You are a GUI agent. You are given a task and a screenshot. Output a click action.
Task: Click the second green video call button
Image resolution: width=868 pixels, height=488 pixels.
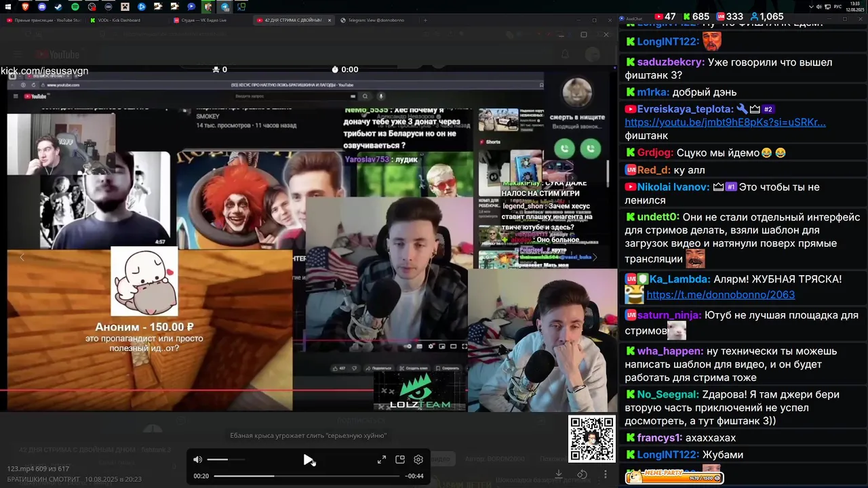(591, 148)
